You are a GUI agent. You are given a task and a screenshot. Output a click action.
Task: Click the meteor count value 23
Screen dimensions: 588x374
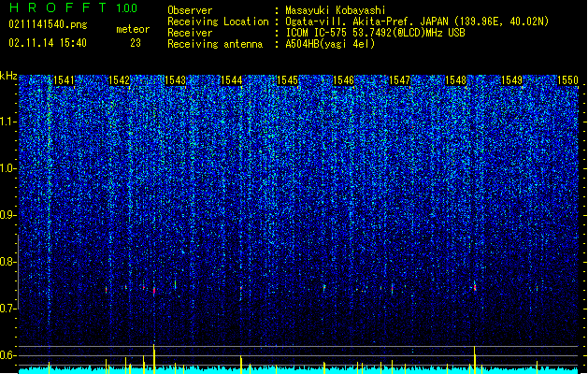coord(136,43)
